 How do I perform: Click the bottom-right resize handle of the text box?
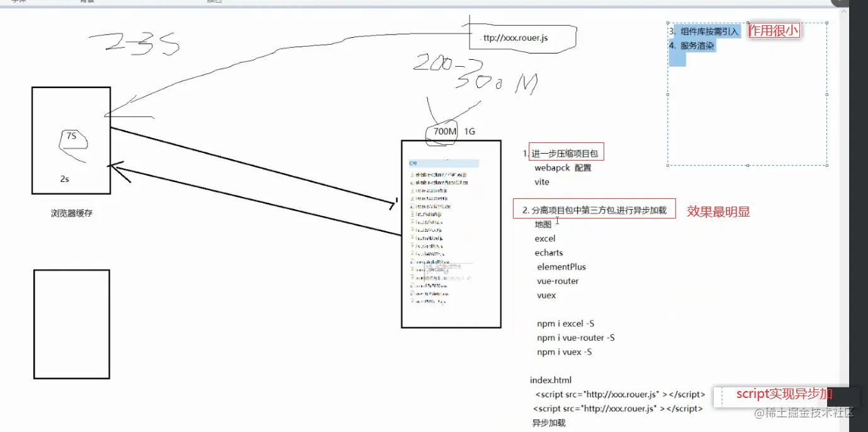[826, 165]
